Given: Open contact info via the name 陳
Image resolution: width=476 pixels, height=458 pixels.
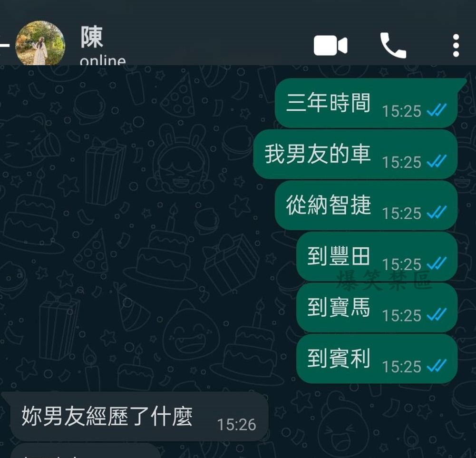Looking at the screenshot, I should [x=92, y=37].
